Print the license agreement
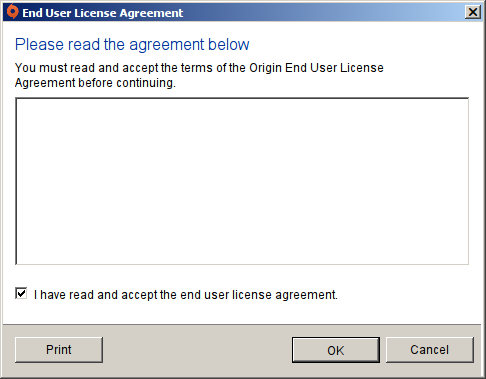 pos(59,350)
